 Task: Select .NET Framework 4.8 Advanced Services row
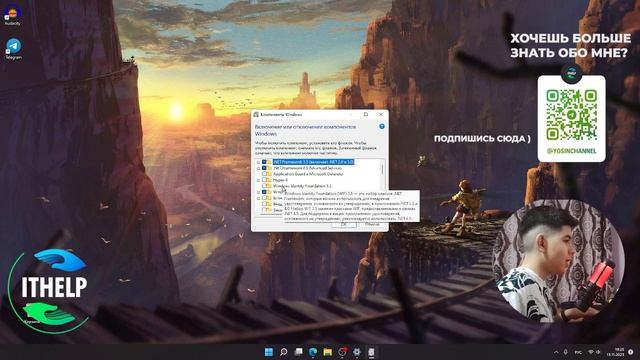click(307, 168)
